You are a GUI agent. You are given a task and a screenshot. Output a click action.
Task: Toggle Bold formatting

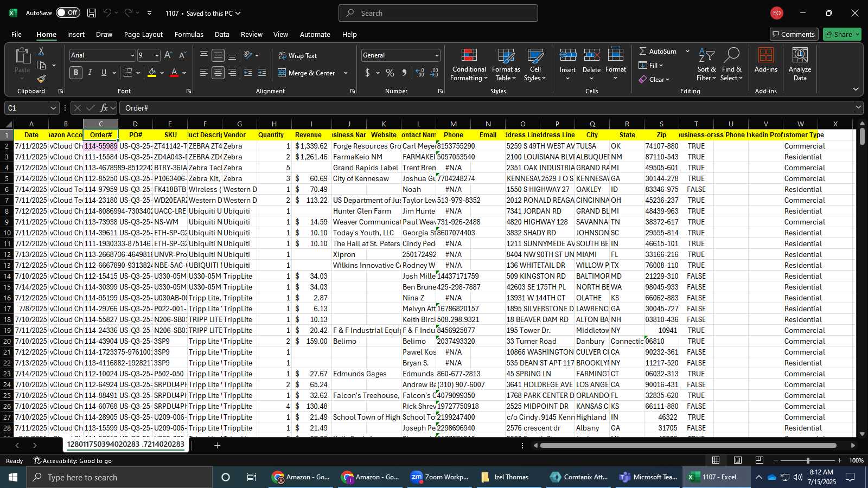pyautogui.click(x=76, y=73)
